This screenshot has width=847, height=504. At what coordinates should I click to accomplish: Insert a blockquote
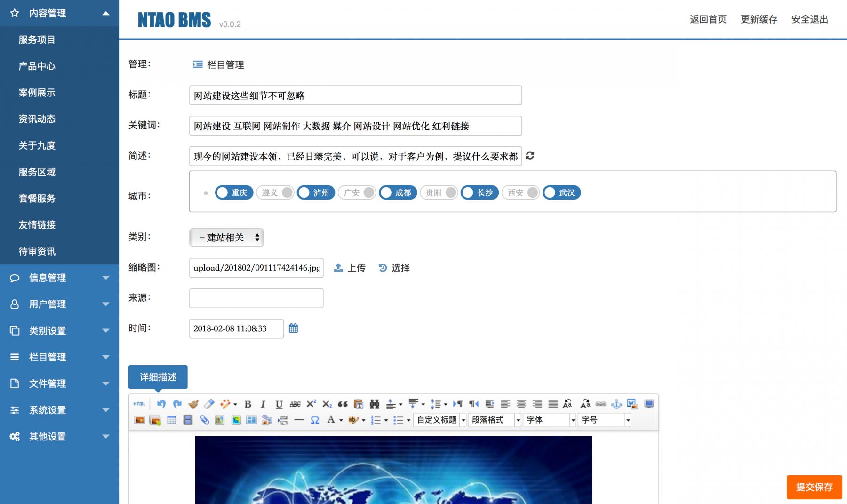(x=343, y=404)
